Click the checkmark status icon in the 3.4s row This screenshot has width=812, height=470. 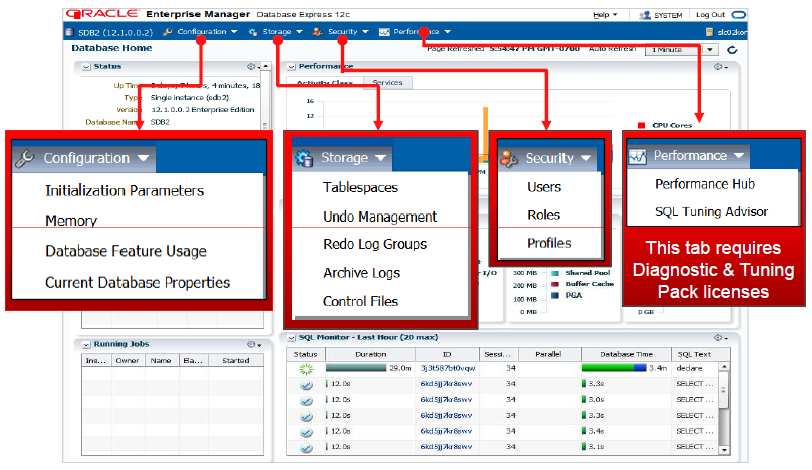[306, 432]
